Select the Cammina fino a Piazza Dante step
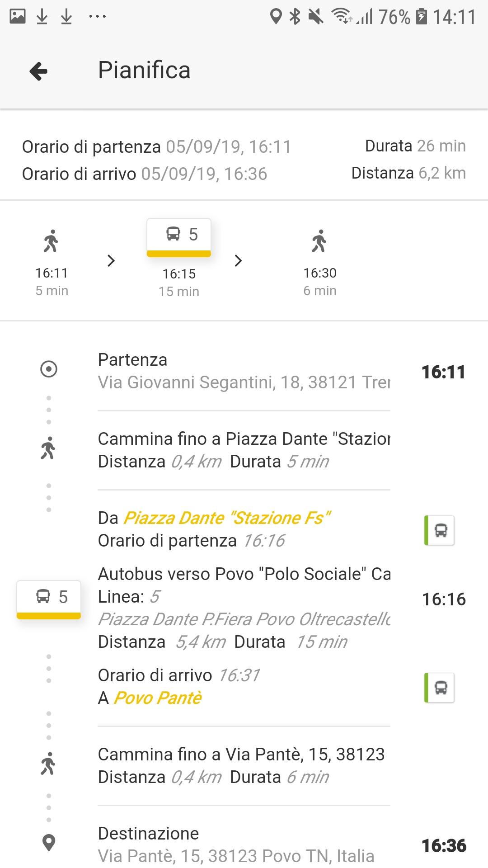 [x=244, y=450]
